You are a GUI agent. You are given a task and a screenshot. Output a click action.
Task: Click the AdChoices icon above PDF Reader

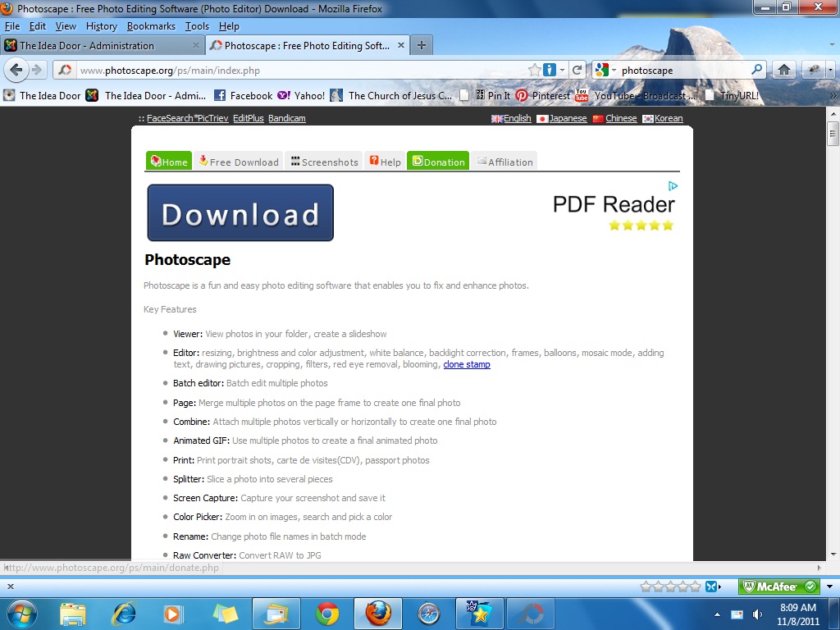click(673, 186)
